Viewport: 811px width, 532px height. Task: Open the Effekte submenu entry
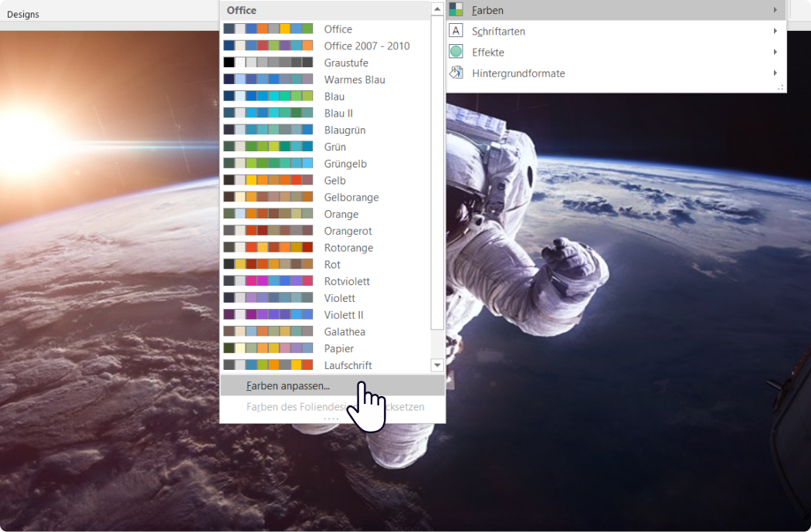click(616, 53)
